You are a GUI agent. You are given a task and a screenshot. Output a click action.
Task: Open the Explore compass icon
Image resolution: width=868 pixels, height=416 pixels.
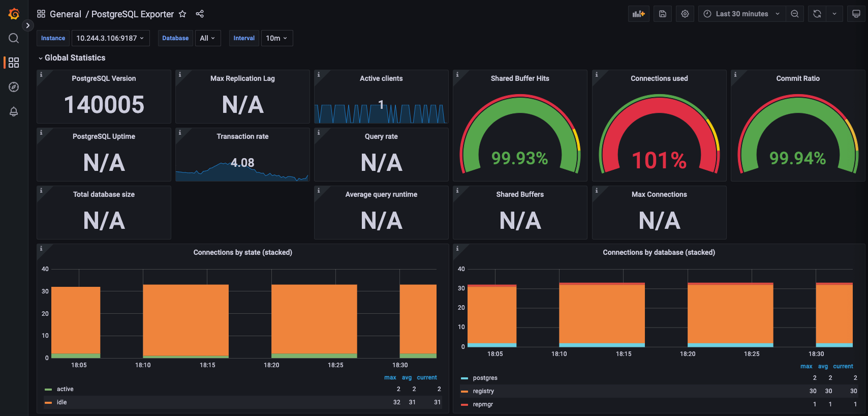pos(14,87)
